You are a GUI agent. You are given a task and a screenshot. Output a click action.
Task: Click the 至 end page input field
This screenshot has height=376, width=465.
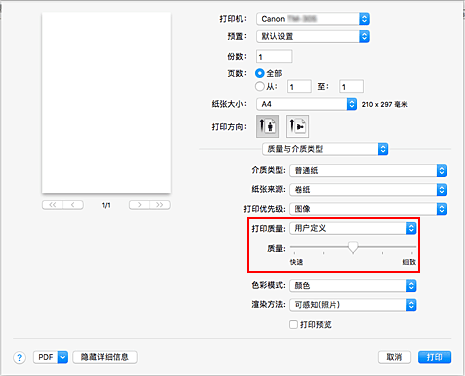[351, 87]
